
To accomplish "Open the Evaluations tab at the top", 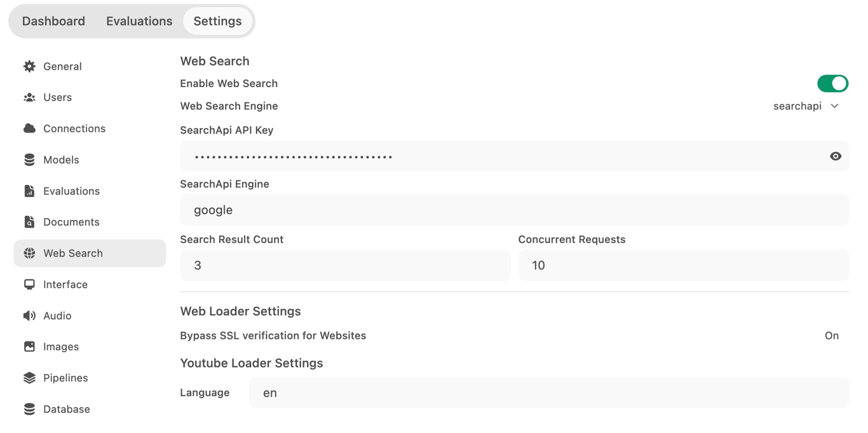I will [139, 21].
